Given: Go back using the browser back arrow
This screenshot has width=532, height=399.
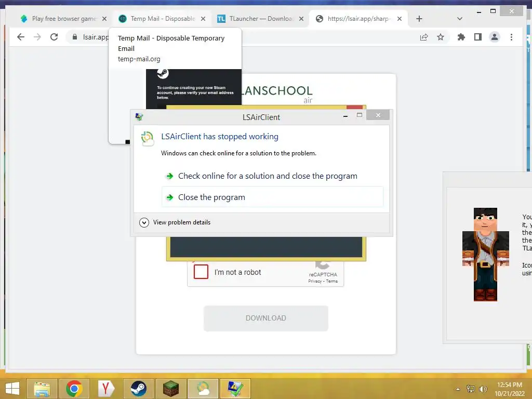Looking at the screenshot, I should click(x=21, y=37).
